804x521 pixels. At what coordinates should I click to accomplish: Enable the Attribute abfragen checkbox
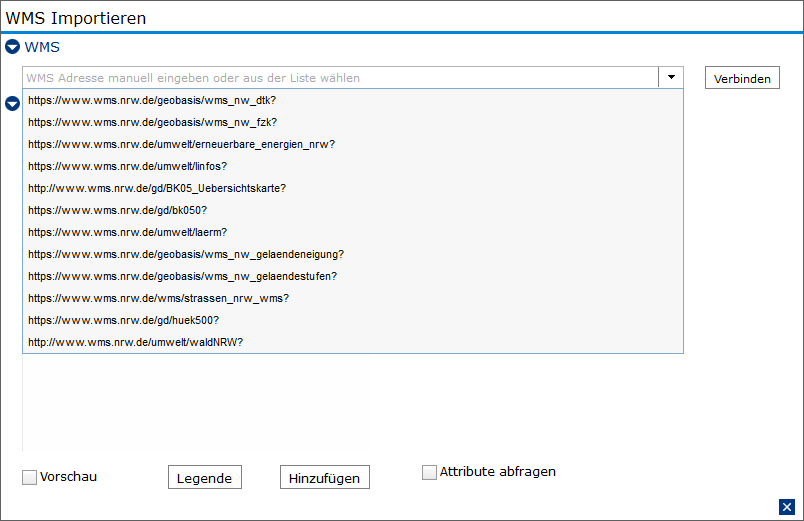tap(429, 472)
